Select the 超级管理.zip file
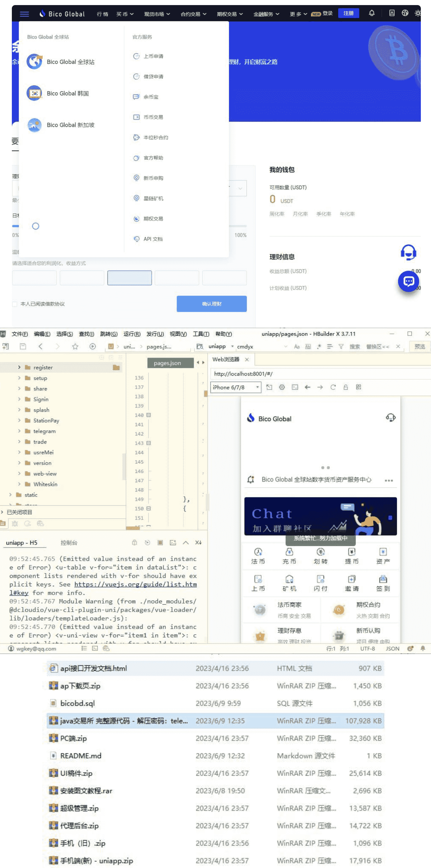 point(215,808)
